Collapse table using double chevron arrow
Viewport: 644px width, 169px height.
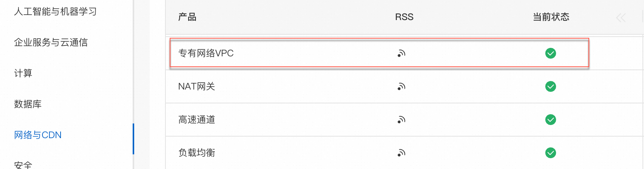click(621, 17)
